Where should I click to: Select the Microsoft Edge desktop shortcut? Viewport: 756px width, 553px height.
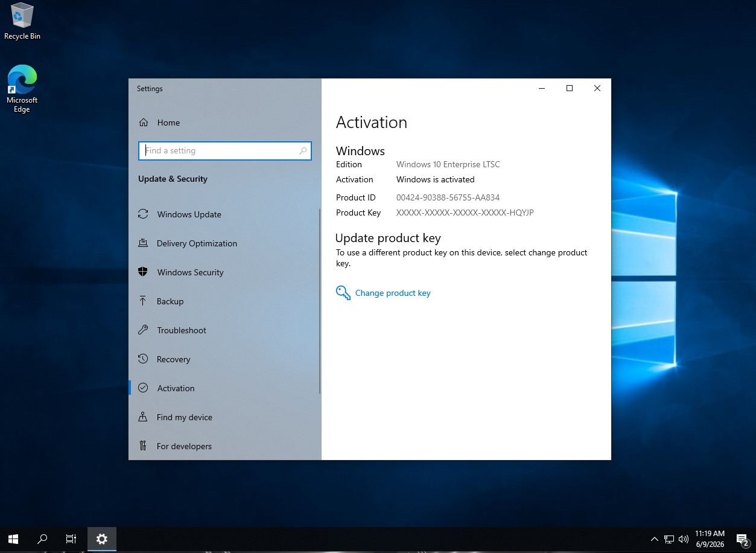(x=22, y=89)
